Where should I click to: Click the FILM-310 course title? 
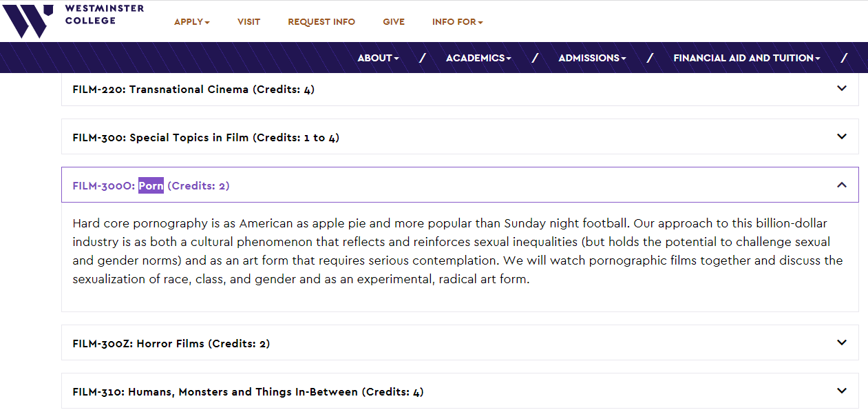tap(248, 392)
